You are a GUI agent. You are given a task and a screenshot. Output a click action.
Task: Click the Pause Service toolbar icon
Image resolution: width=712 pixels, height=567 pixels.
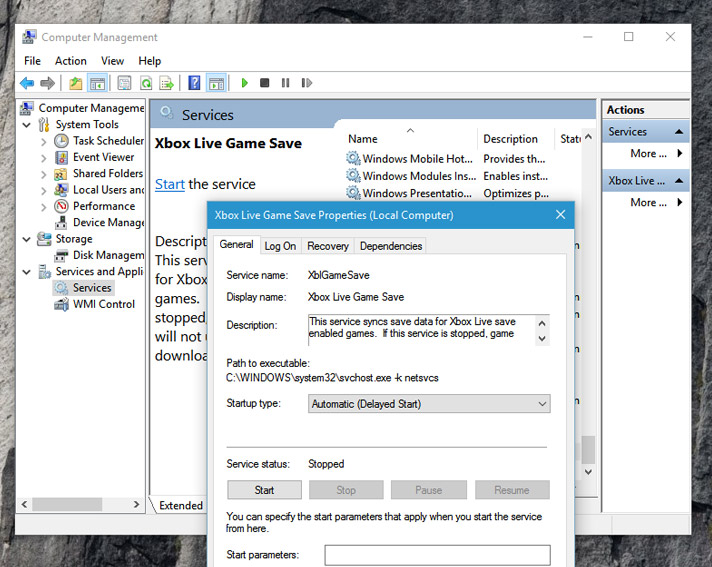click(x=285, y=83)
